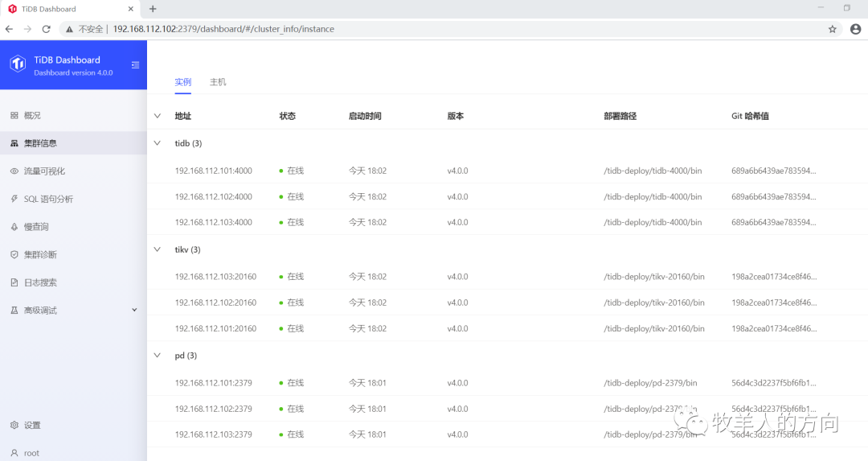
Task: Switch to the 实例 tab
Action: tap(183, 82)
